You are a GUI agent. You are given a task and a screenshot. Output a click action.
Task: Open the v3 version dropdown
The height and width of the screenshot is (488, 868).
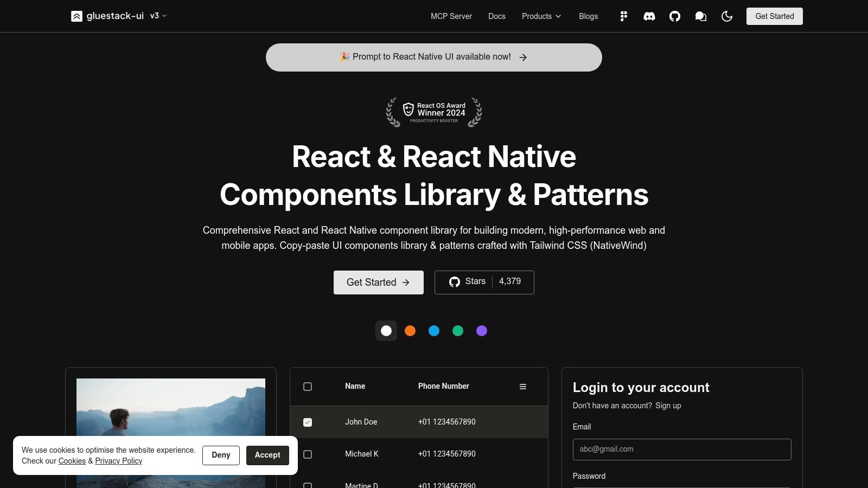pyautogui.click(x=158, y=16)
